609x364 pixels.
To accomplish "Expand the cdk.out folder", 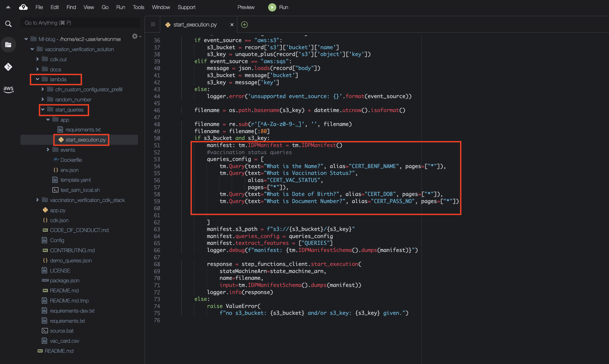I will tap(37, 59).
